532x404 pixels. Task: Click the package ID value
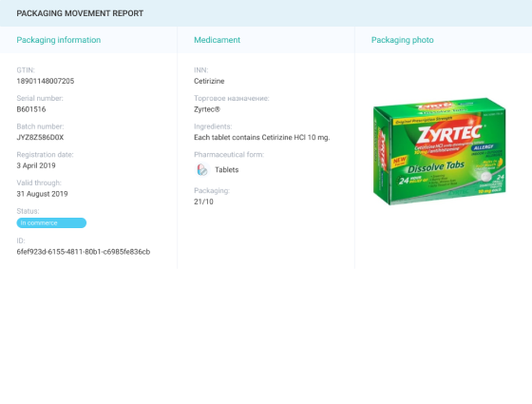coord(84,252)
